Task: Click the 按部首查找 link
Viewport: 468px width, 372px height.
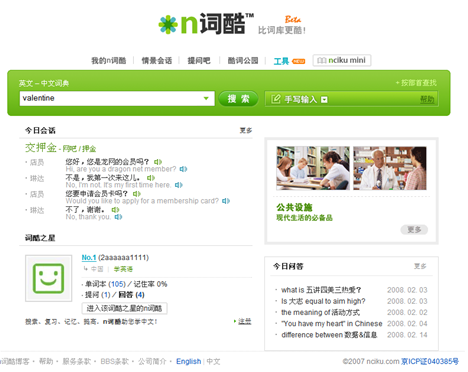Action: (416, 83)
